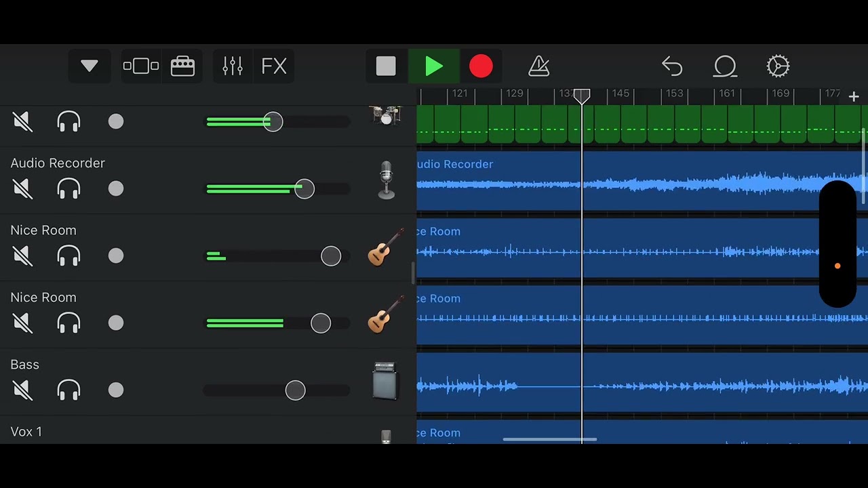The image size is (868, 488).
Task: Jump to bar 161 on the ruler
Action: click(x=727, y=94)
